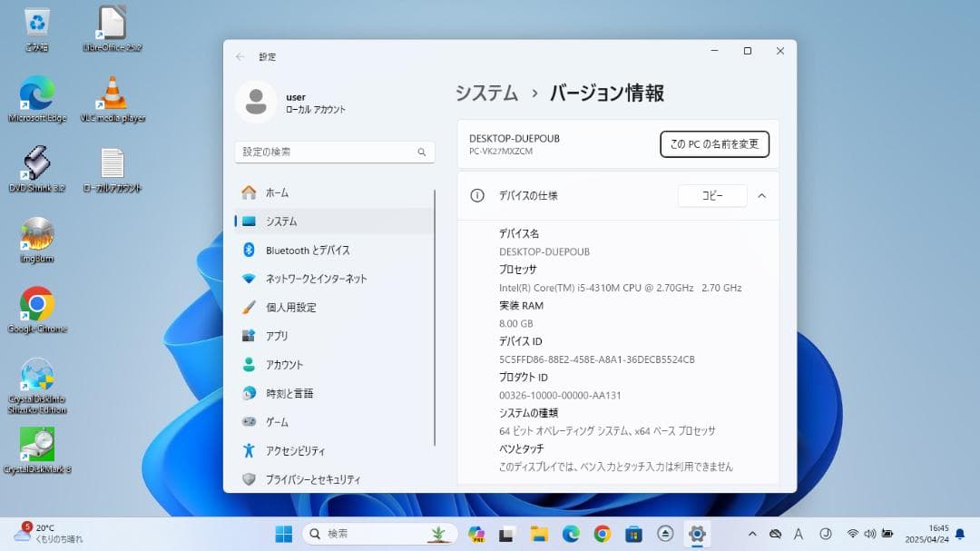Viewport: 980px width, 551px height.
Task: Open the Copilot icon on the taskbar
Action: [476, 534]
